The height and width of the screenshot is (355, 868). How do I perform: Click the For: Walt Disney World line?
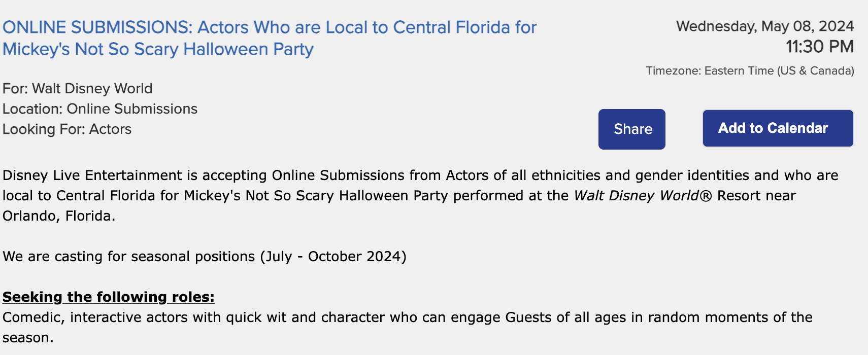[78, 89]
